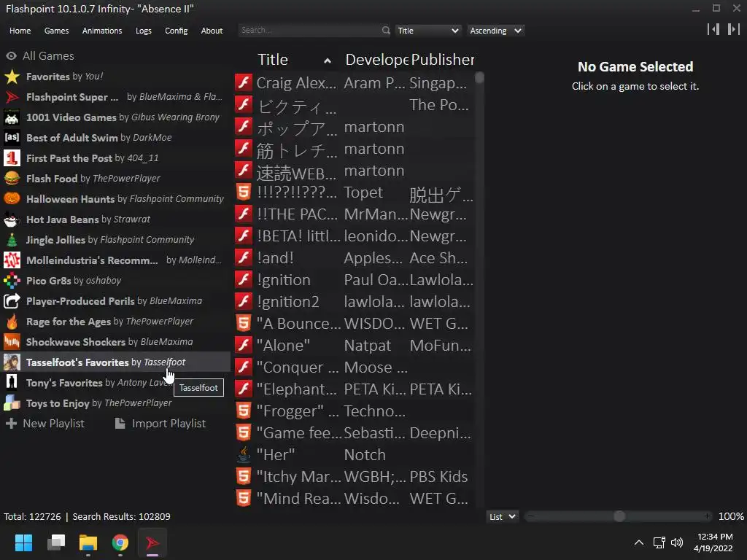Open the Home tab

click(20, 31)
